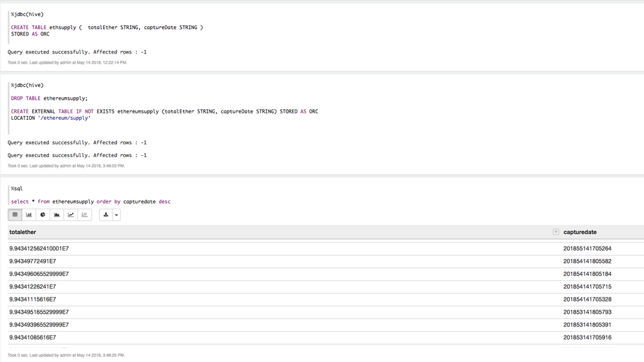Select capturedate value 201854141805184
644x362 pixels.
click(587, 274)
